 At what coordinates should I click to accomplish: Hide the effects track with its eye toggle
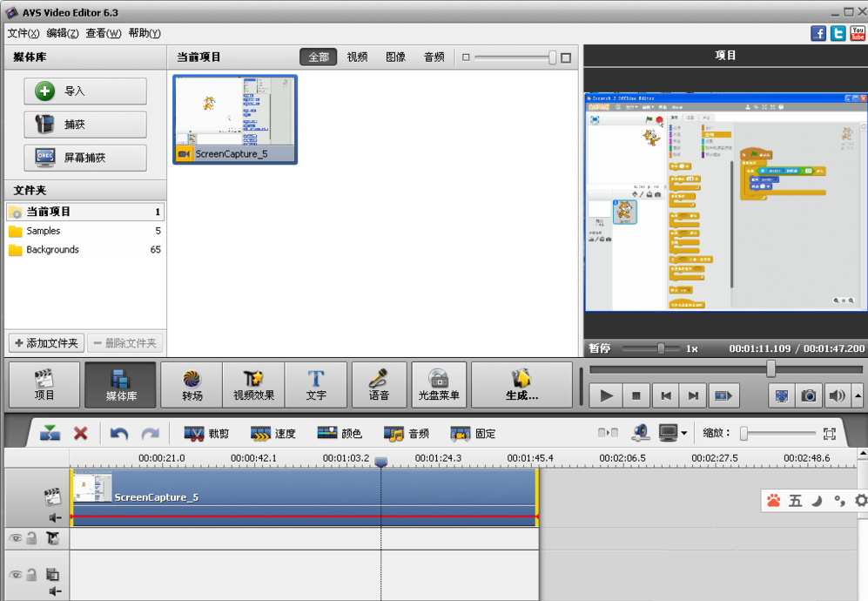[x=15, y=538]
